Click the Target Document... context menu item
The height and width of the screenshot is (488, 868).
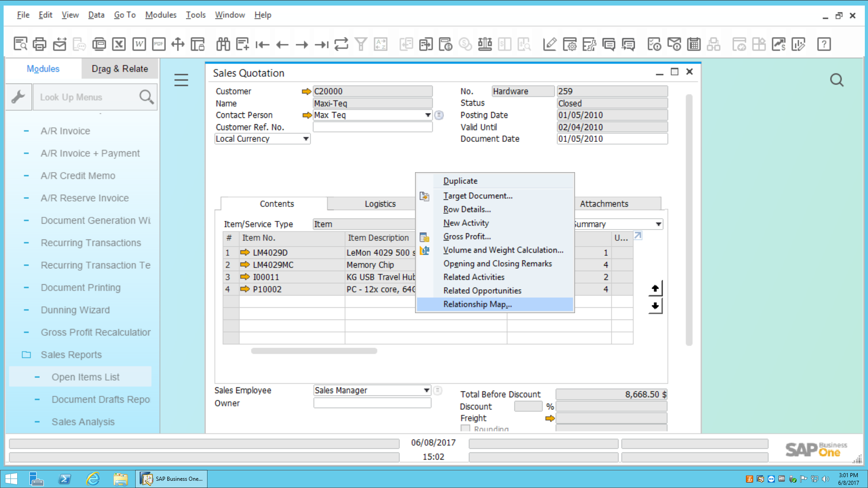click(477, 196)
